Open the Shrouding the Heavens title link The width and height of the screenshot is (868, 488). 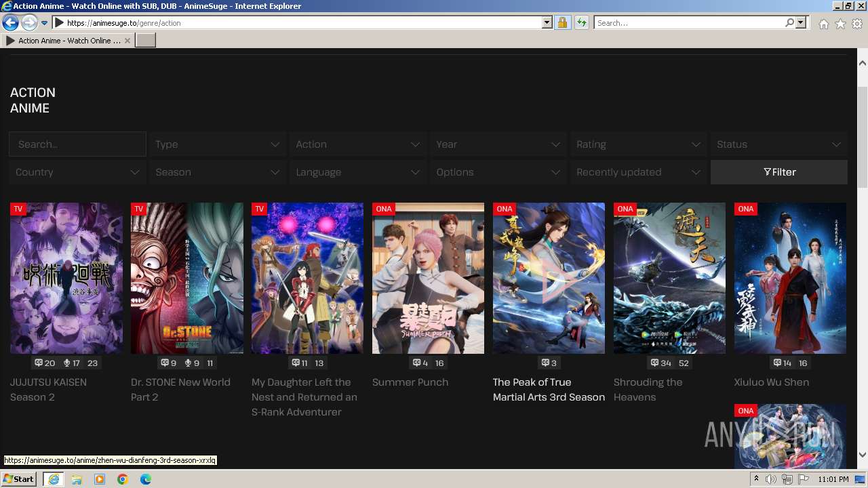click(648, 390)
